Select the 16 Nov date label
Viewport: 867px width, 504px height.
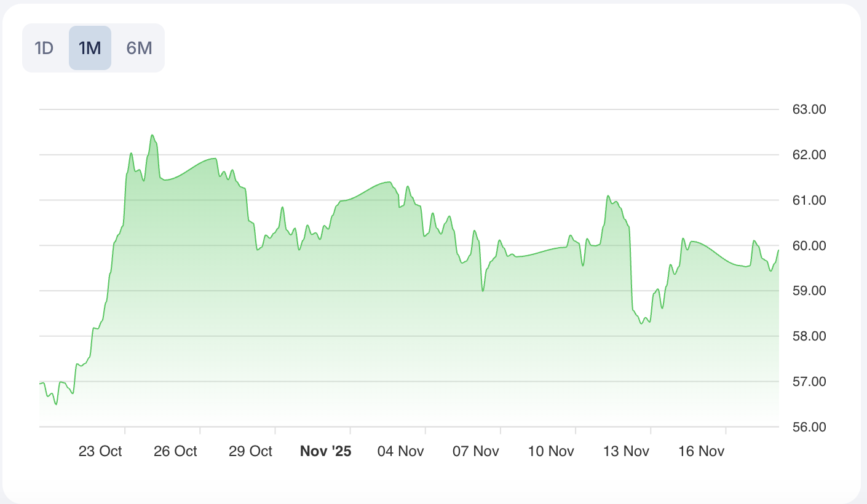click(x=702, y=451)
